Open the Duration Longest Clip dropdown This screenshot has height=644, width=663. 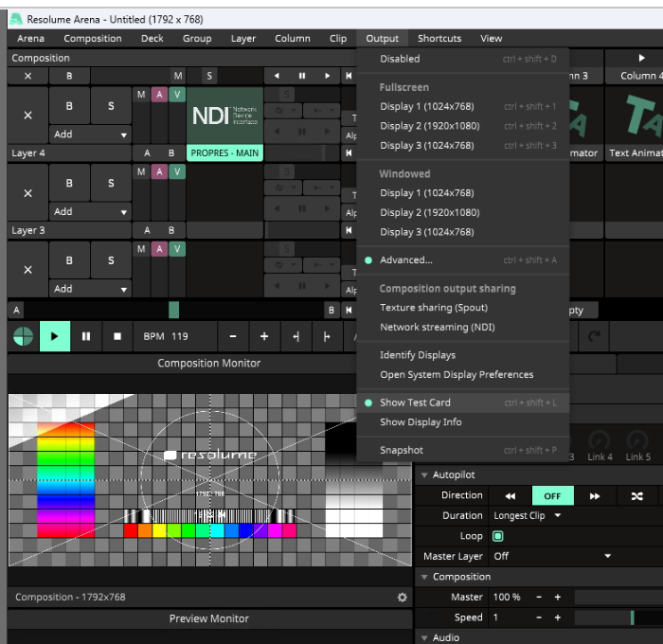pyautogui.click(x=528, y=516)
